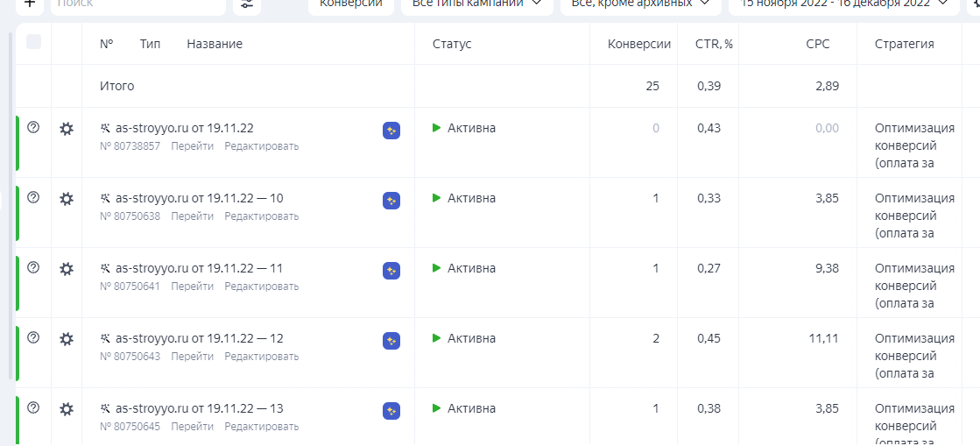Click help icon for campaign № 80750638

pos(34,197)
